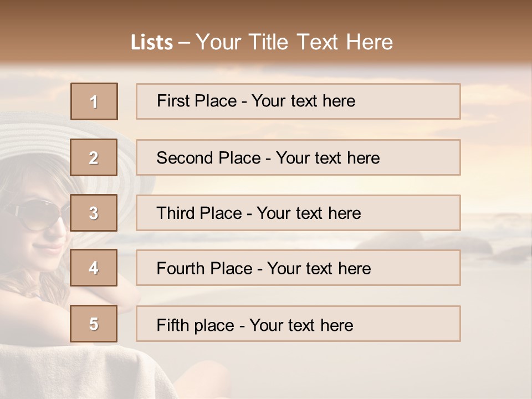532x399 pixels.
Task: Click the number 2 box
Action: point(94,157)
